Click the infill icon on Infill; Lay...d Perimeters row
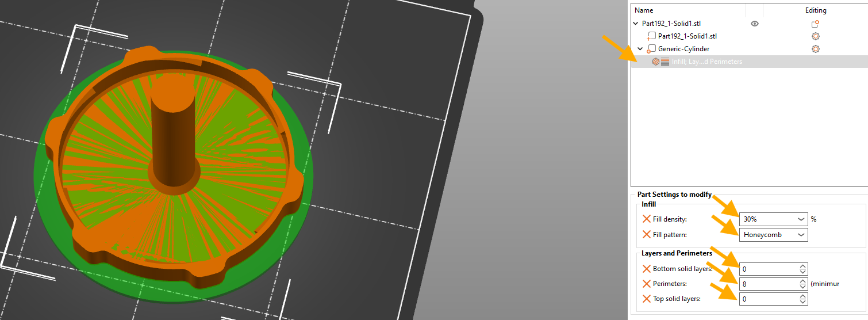This screenshot has height=320, width=868. coord(656,62)
